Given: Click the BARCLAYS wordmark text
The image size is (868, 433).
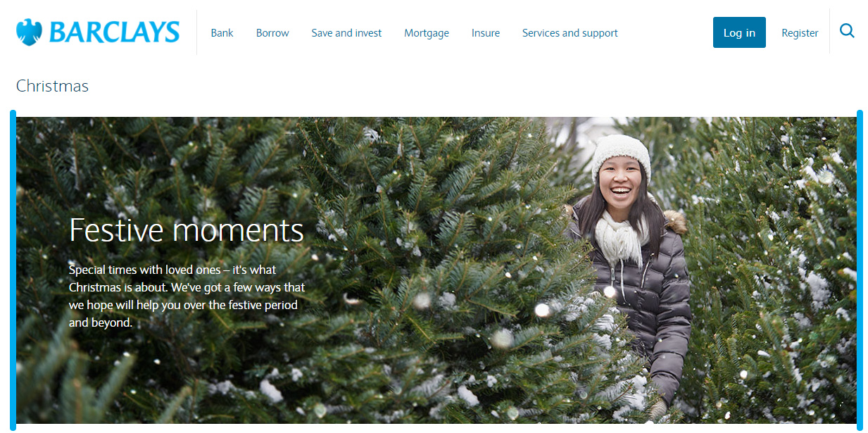Looking at the screenshot, I should coord(114,32).
